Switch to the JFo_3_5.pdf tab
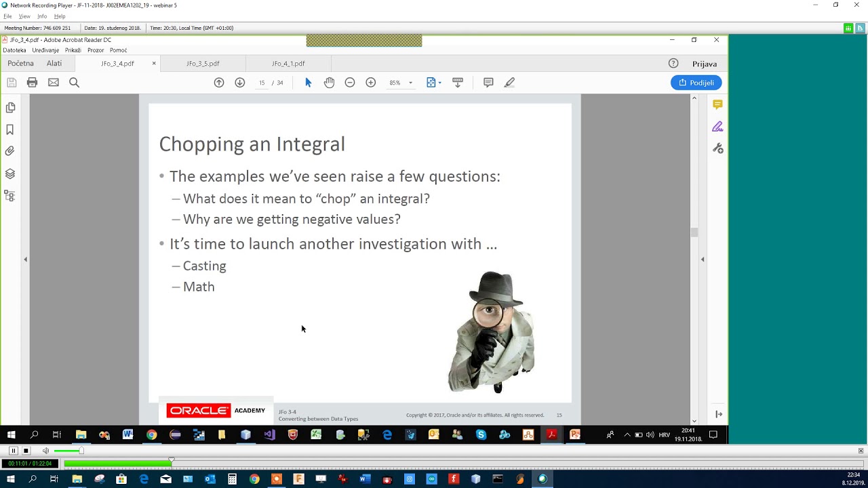The height and width of the screenshot is (488, 868). click(x=203, y=64)
